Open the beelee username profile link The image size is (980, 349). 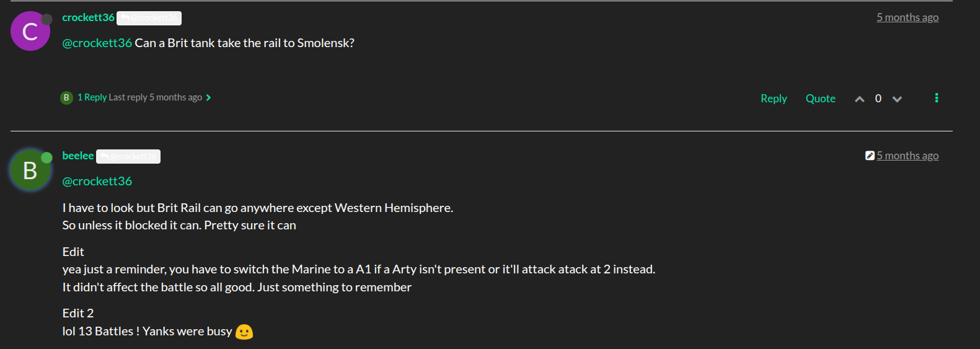coord(78,156)
